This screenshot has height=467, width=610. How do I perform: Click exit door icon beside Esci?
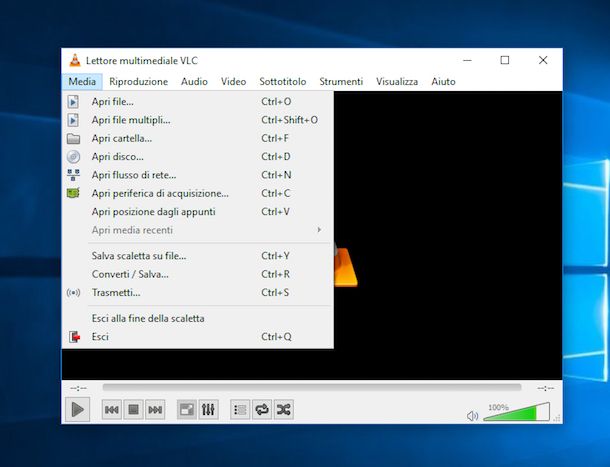tap(74, 337)
